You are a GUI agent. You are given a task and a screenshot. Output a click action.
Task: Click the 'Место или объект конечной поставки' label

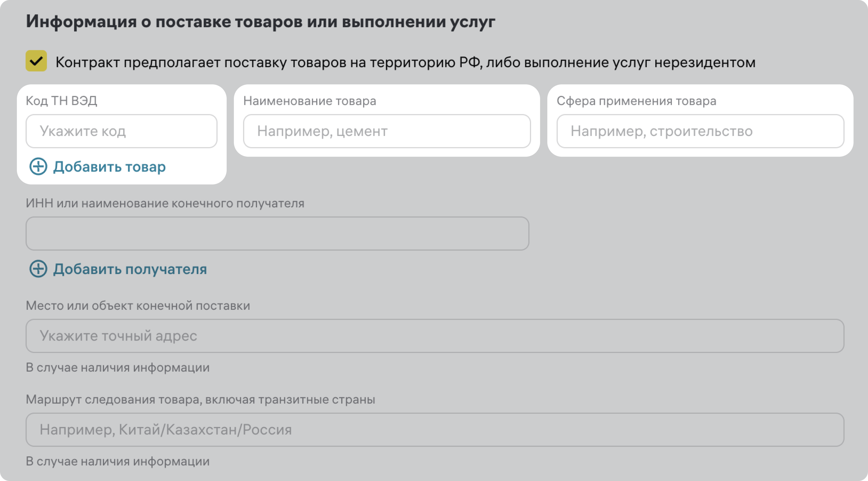point(138,306)
